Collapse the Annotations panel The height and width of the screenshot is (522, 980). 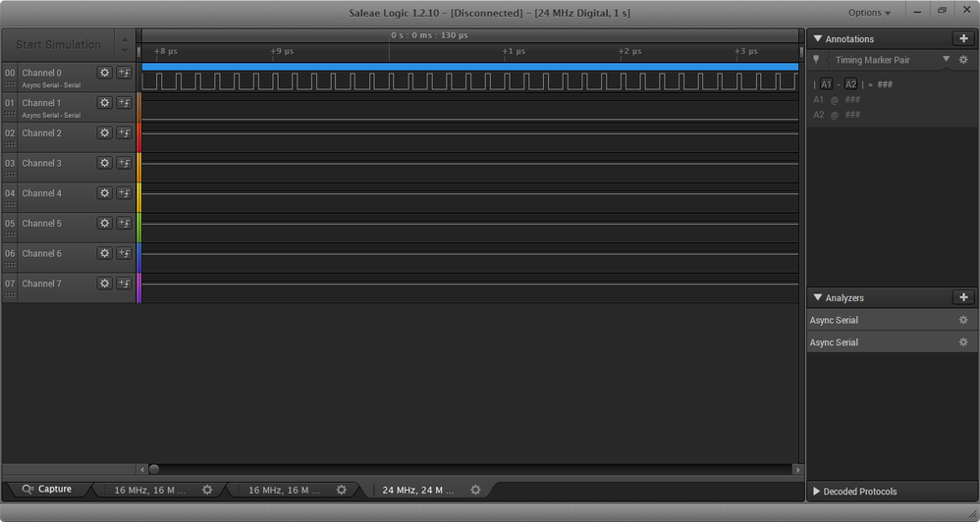click(818, 38)
